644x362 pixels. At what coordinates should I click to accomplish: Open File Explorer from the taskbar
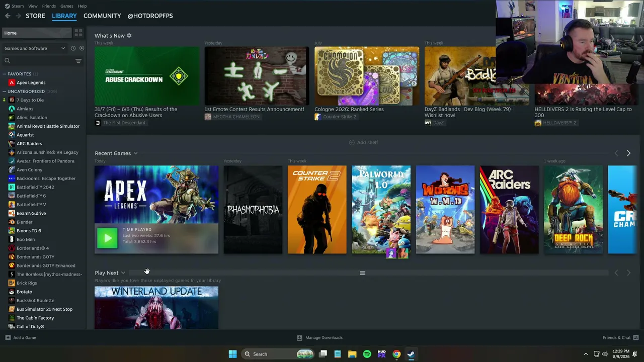352,354
